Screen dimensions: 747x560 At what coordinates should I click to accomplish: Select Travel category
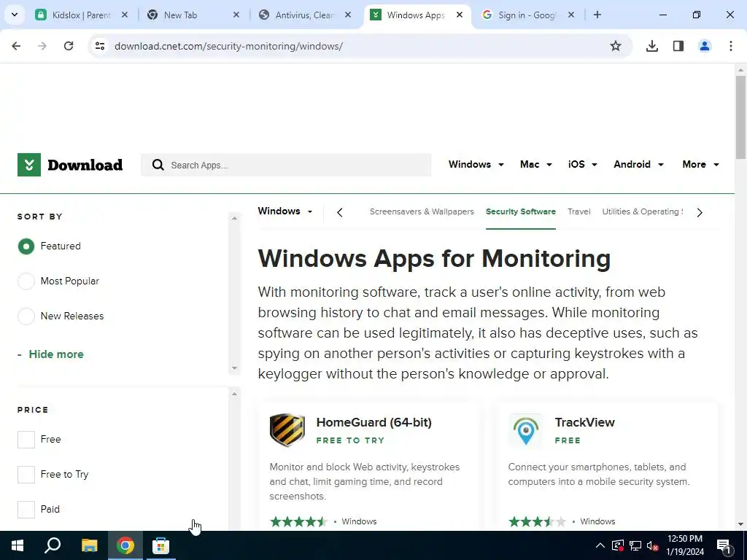tap(578, 211)
